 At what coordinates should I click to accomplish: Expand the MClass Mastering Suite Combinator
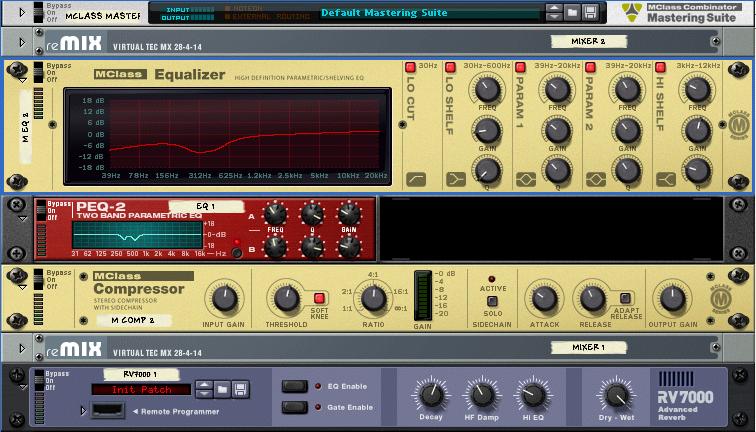[x=22, y=13]
